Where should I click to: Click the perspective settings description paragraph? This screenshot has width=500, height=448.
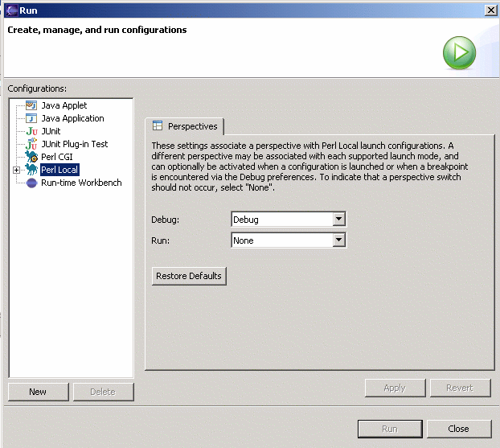(x=310, y=166)
